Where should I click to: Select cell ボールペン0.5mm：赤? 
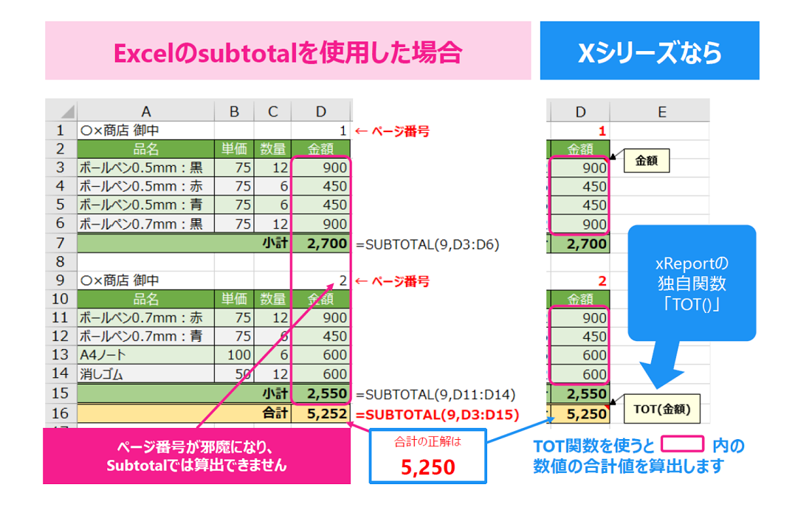click(x=145, y=187)
